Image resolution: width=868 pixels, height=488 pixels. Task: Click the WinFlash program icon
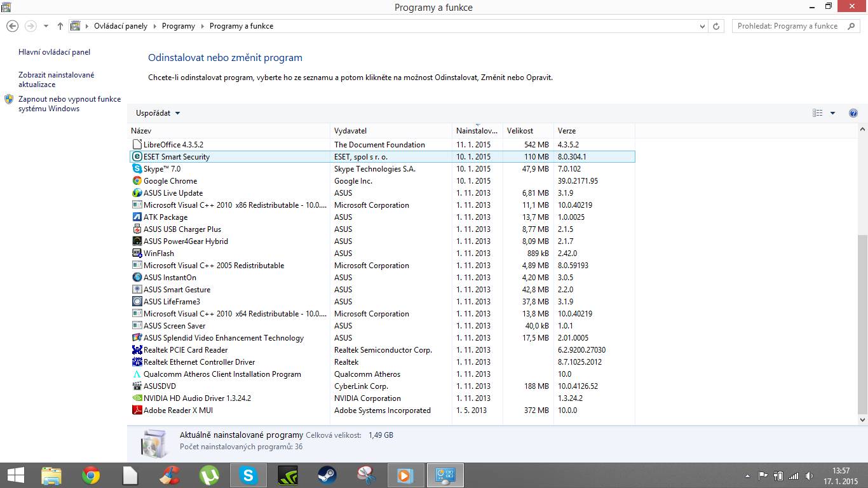[137, 254]
